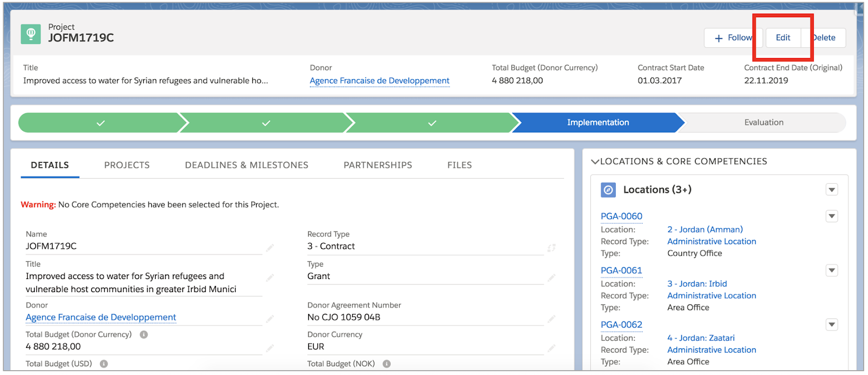
Task: Click Administrative Location link under PGA-0062
Action: pos(712,350)
